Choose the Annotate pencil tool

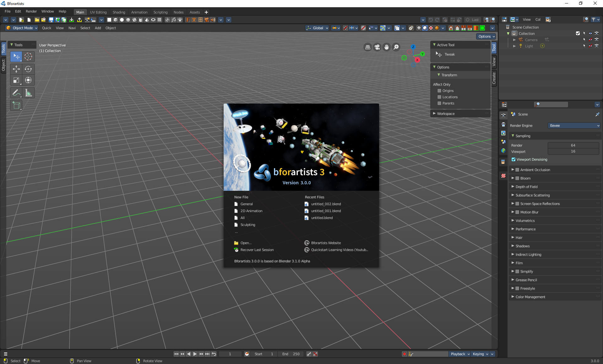point(16,93)
